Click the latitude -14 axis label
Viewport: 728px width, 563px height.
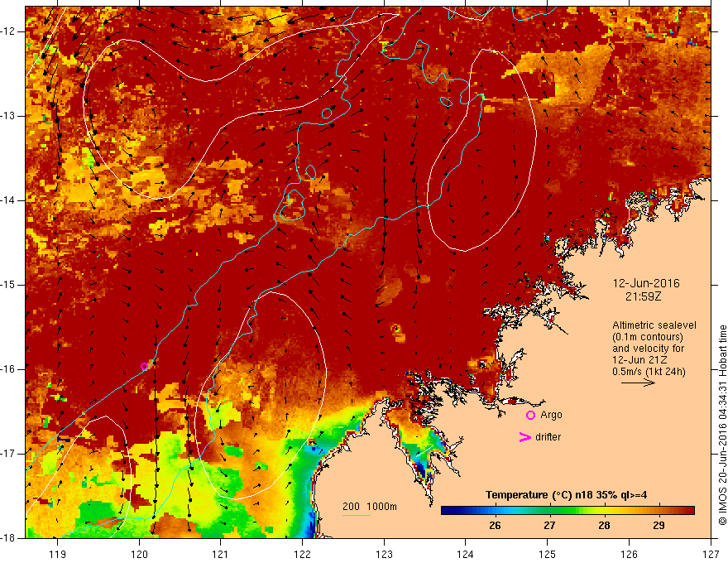(8, 200)
